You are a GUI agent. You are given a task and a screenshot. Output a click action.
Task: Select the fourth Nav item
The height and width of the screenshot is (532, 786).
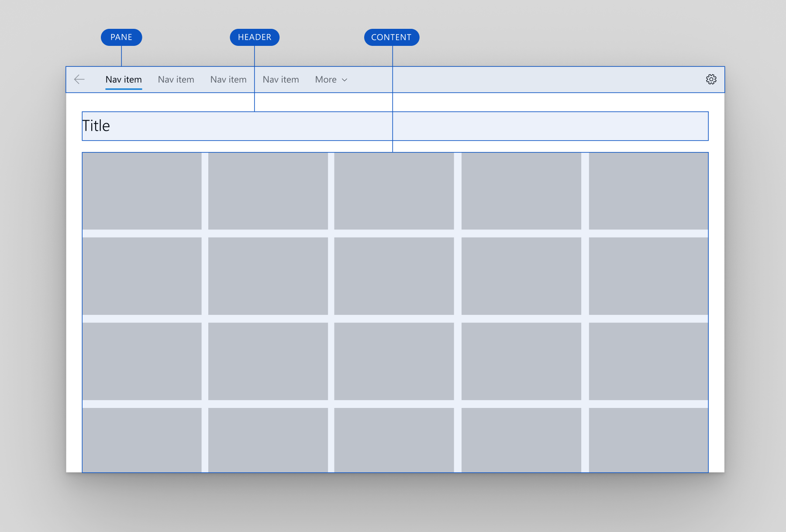pos(281,79)
